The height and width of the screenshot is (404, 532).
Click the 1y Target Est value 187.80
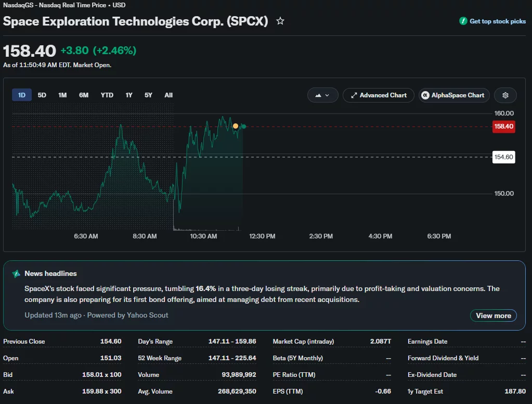click(515, 392)
